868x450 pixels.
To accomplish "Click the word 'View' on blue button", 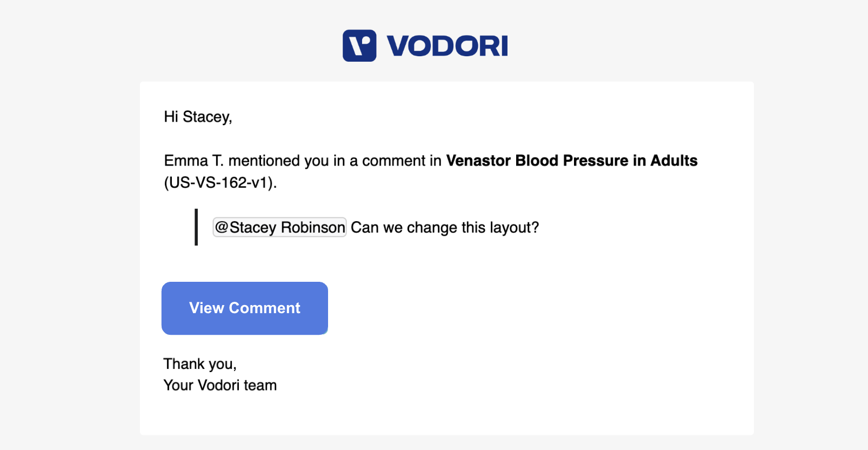I will [207, 308].
